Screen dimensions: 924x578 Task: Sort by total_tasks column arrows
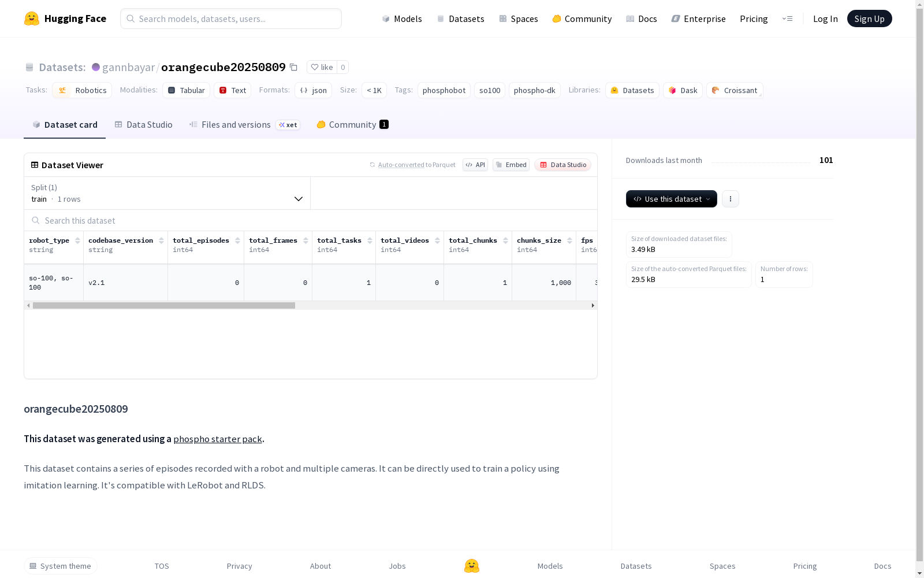(x=370, y=240)
